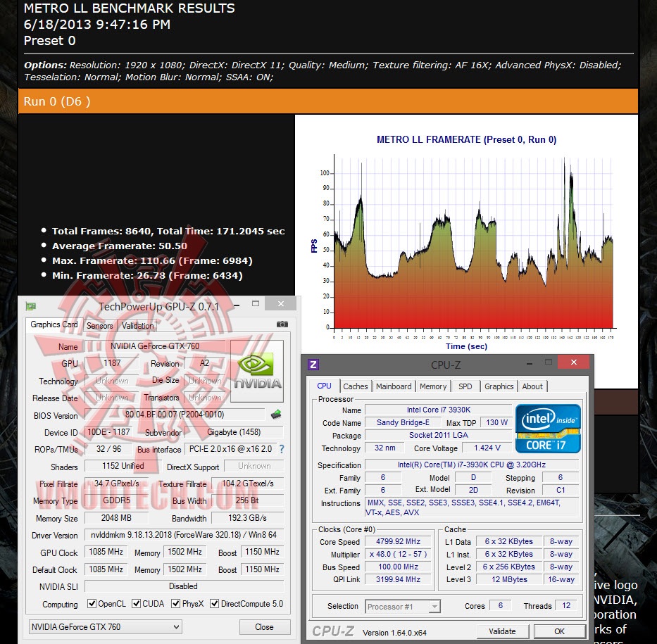
Task: Open the Mainboard tab in CPU-Z
Action: click(x=394, y=386)
